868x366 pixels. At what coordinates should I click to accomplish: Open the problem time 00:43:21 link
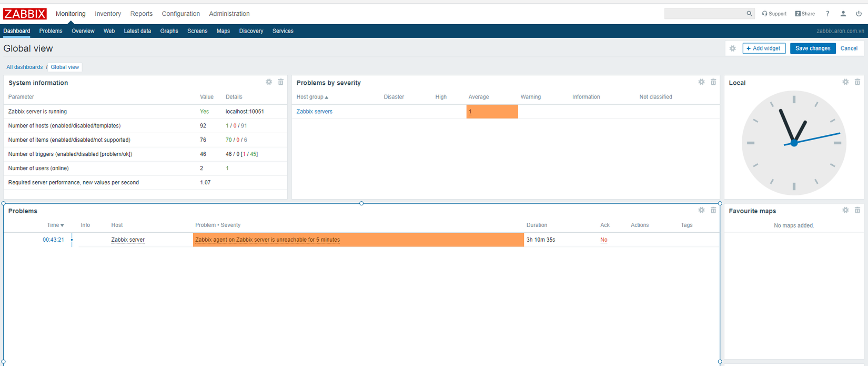click(53, 240)
